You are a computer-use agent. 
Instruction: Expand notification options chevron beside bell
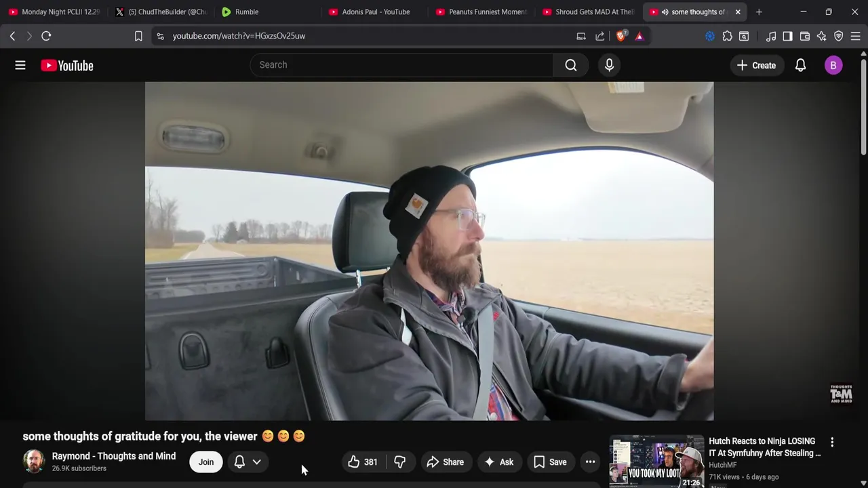pos(256,462)
